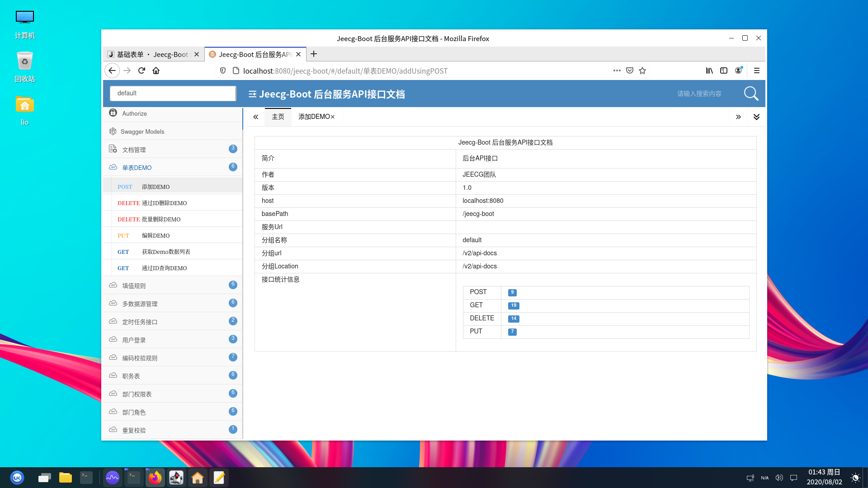
Task: Open Firefox hamburger application menu
Action: point(756,70)
